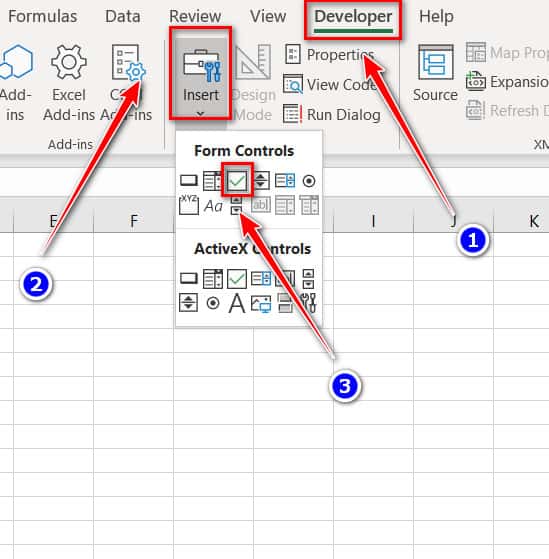Select the ActiveX Image control icon
Image resolution: width=549 pixels, height=559 pixels.
pyautogui.click(x=261, y=303)
